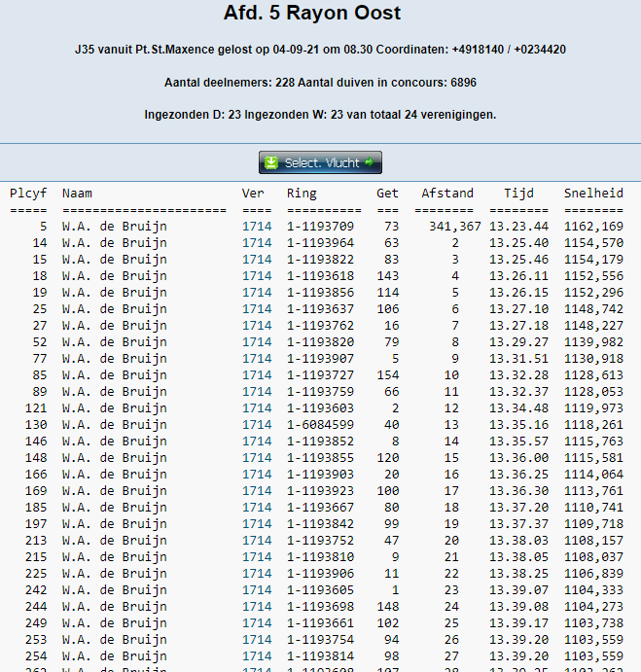Open club link 1714 in row ring 1-1193727
The image size is (641, 672).
click(257, 375)
